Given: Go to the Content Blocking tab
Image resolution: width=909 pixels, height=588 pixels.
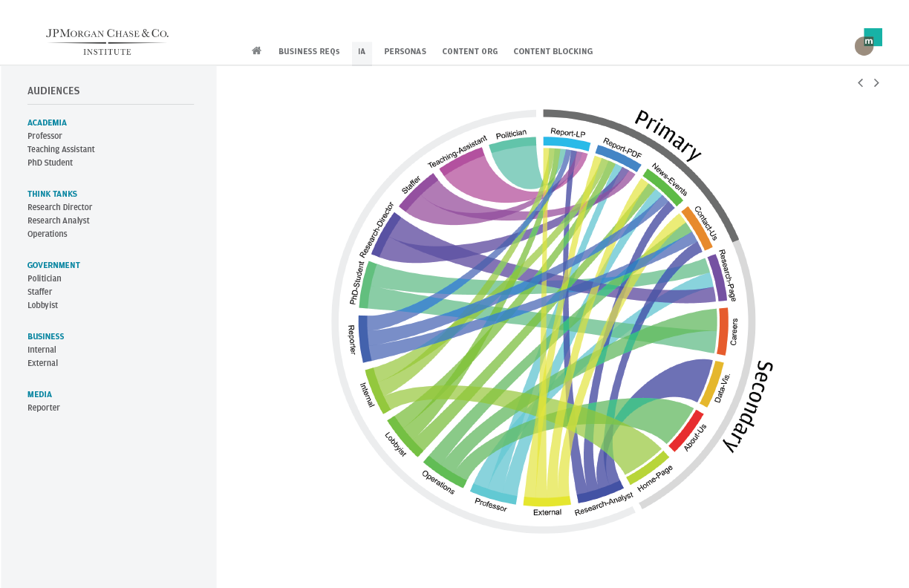Looking at the screenshot, I should coord(553,51).
